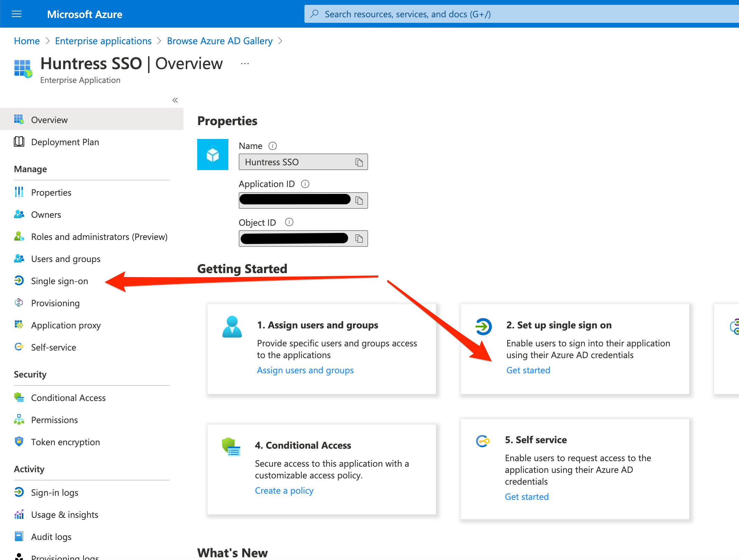Click the Microsoft Azure portal title
The height and width of the screenshot is (560, 739).
84,14
